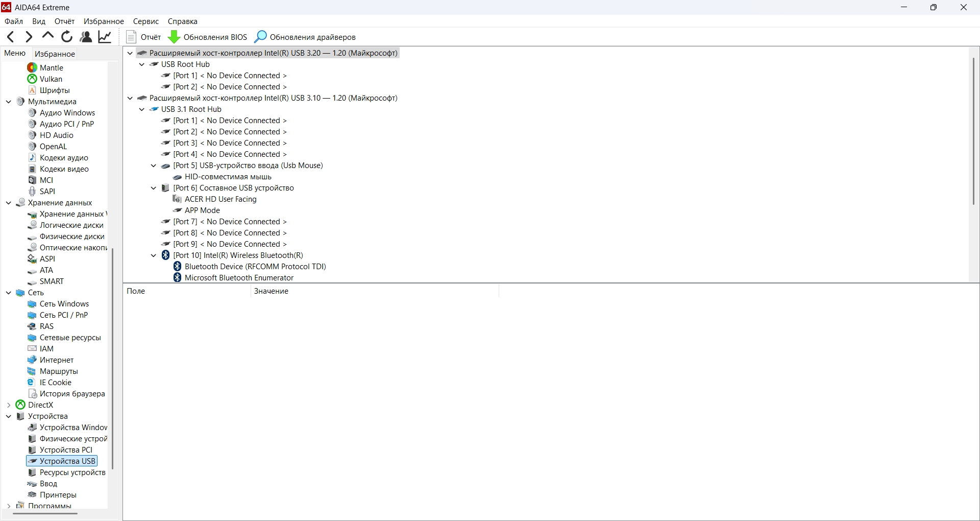980x521 pixels.
Task: Expand the DirectX tree node
Action: point(9,405)
